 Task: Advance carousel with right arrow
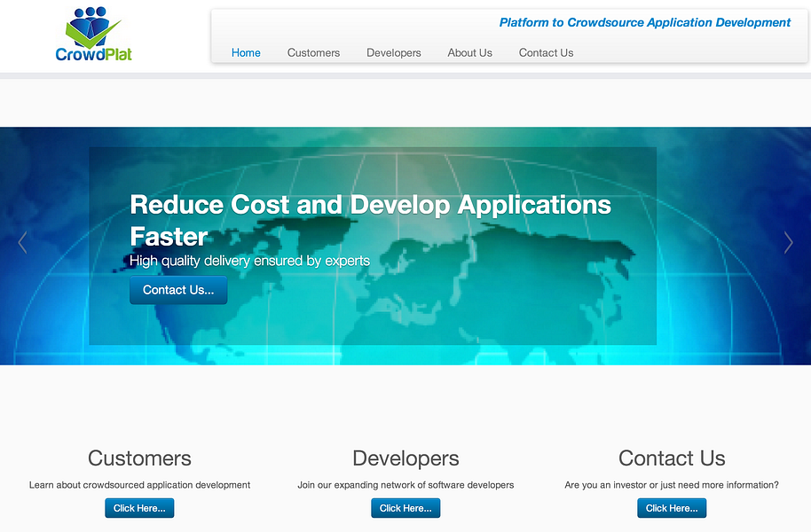point(788,242)
